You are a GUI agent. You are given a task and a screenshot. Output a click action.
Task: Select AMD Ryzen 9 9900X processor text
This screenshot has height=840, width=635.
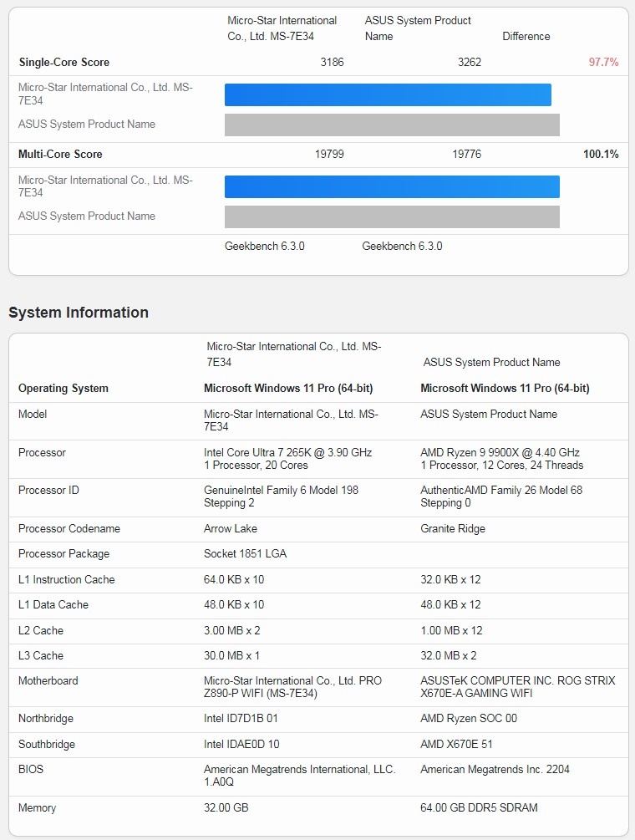point(501,459)
